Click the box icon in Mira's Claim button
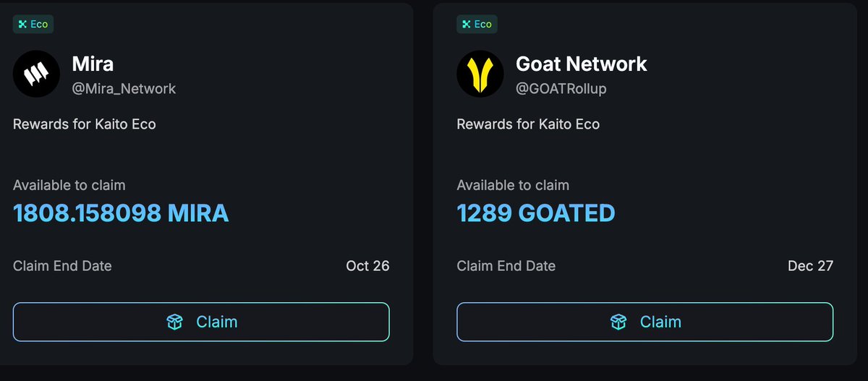 175,322
